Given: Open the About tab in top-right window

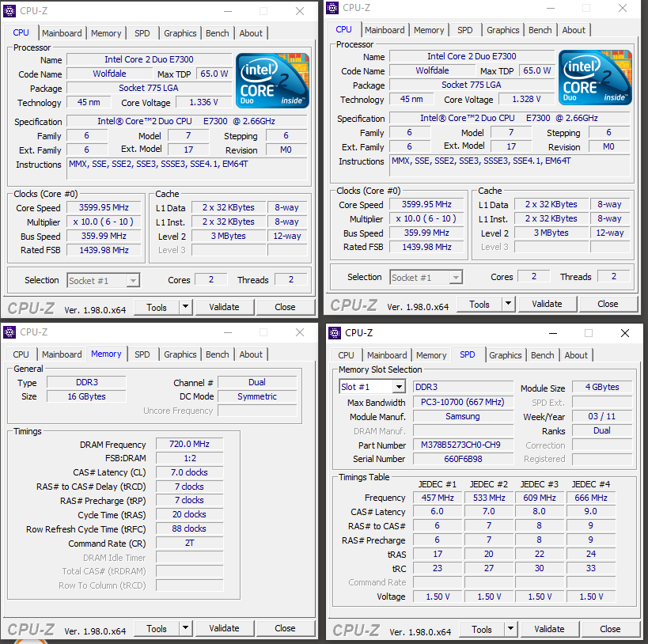Looking at the screenshot, I should (x=574, y=30).
